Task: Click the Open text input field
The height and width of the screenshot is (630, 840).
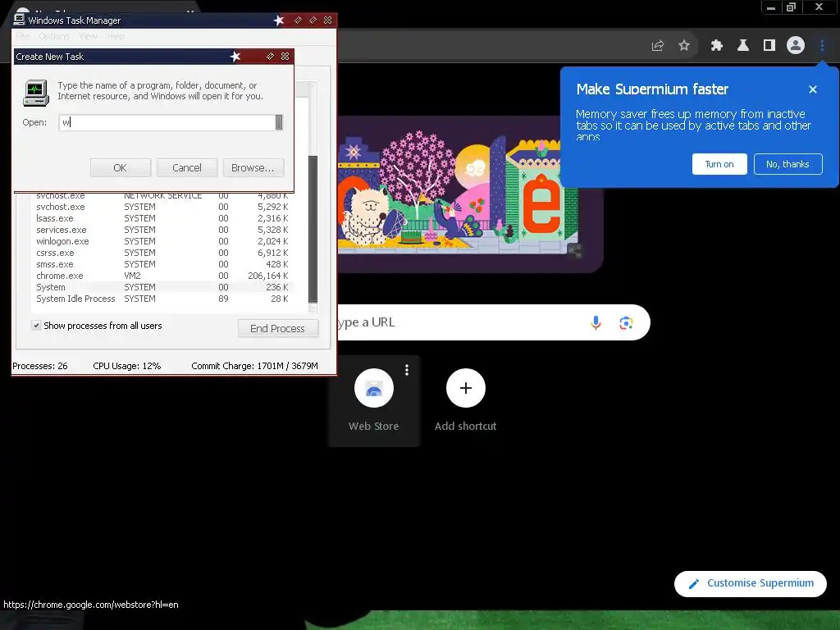Action: (x=167, y=122)
